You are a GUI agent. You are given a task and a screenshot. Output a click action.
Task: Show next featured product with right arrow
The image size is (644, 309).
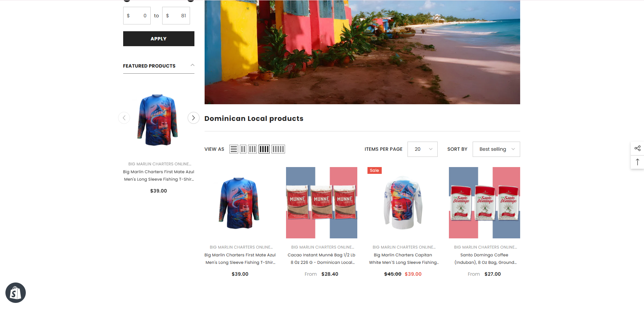click(x=193, y=118)
